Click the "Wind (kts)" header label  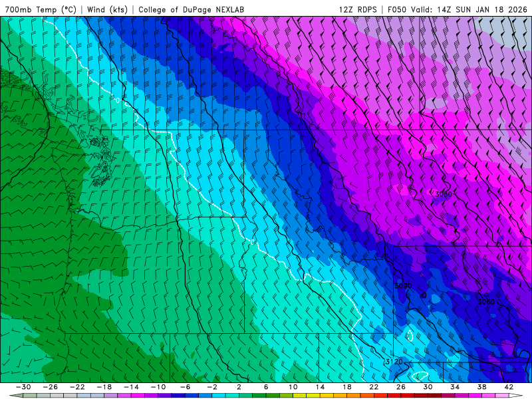(x=107, y=9)
